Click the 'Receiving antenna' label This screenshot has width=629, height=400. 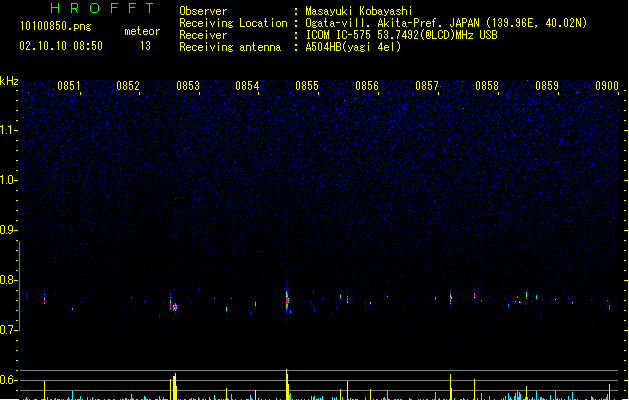tap(230, 47)
